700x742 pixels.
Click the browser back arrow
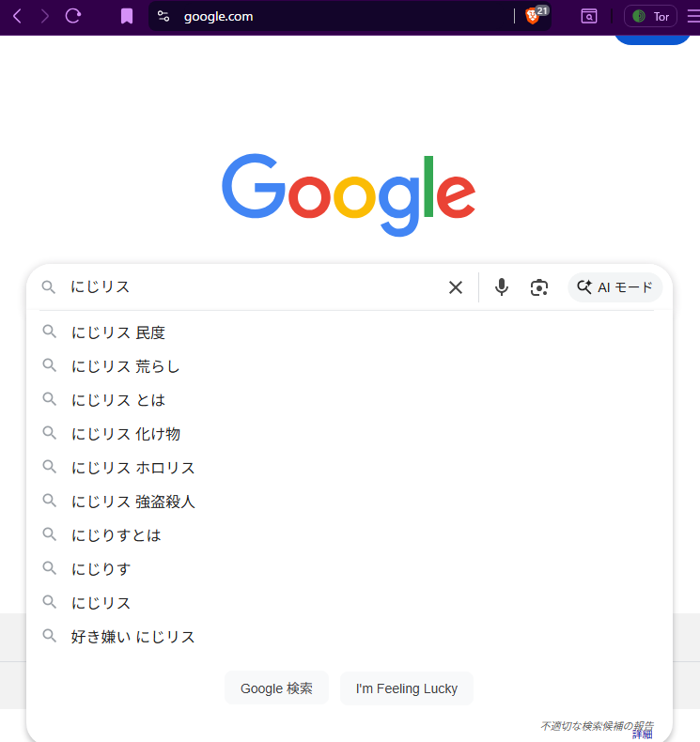(x=17, y=16)
